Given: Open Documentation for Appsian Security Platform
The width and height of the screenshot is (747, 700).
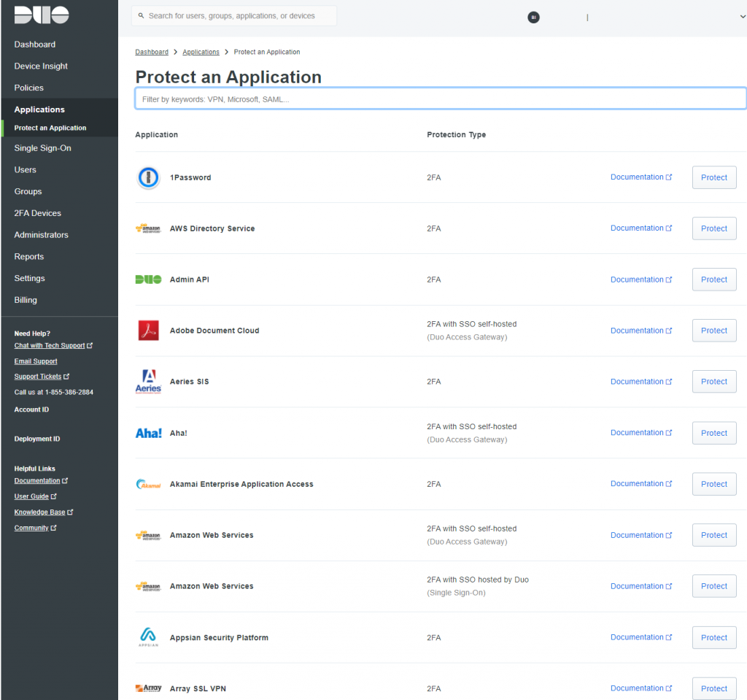Looking at the screenshot, I should [x=641, y=637].
